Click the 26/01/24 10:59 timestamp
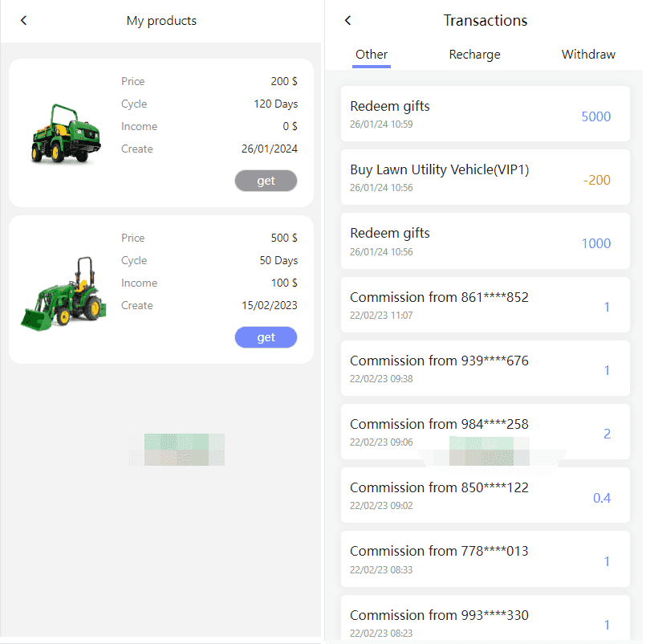650x644 pixels. pyautogui.click(x=381, y=124)
